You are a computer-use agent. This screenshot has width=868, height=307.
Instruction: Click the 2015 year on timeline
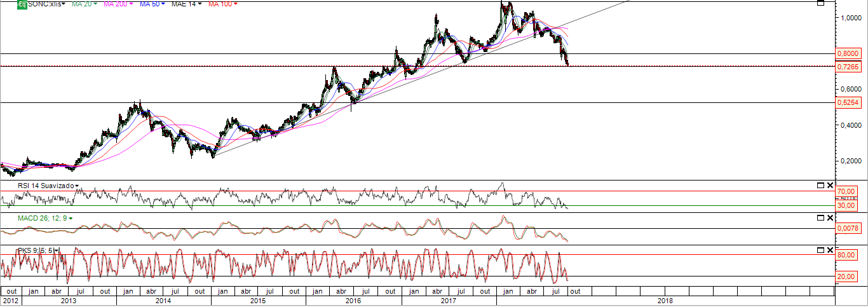click(258, 301)
